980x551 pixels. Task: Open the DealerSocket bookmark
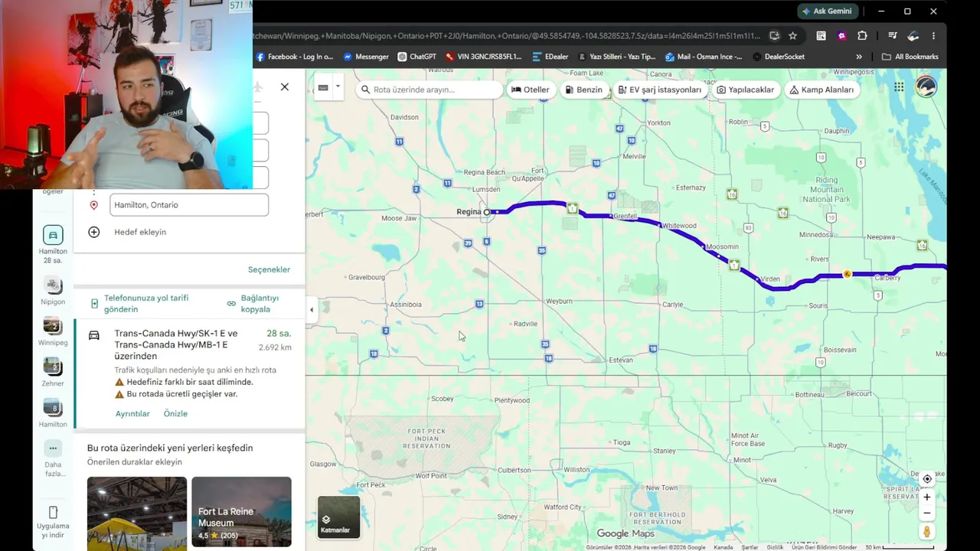pos(779,57)
